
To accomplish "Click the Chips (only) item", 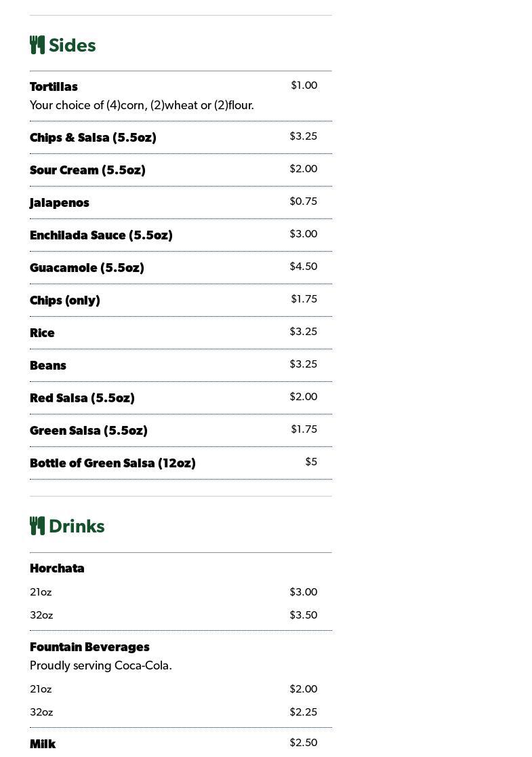I will click(65, 300).
